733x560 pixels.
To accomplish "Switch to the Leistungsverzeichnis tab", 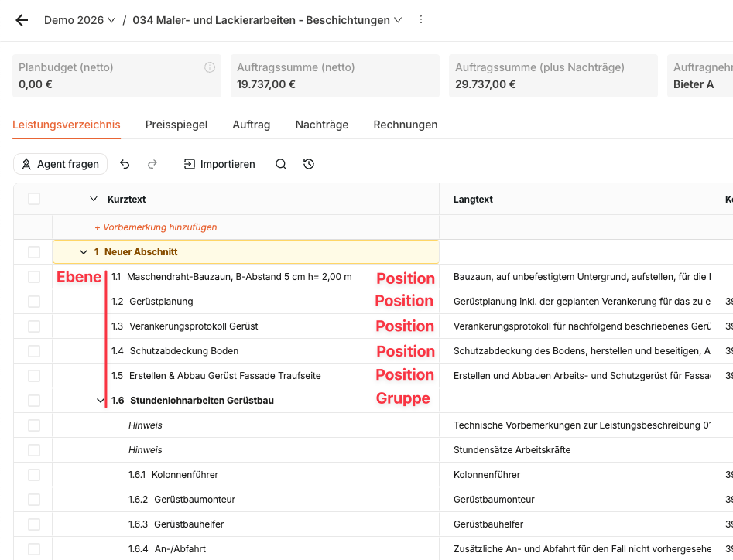I will pos(67,125).
